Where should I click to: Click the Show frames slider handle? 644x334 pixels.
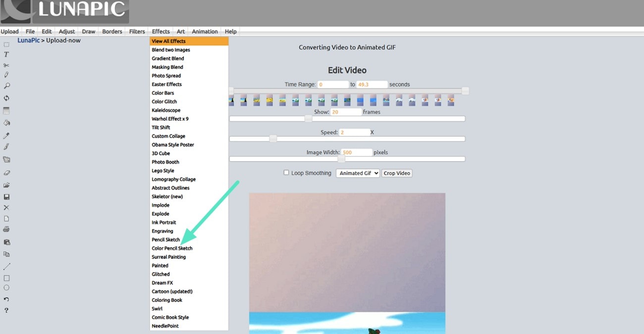coord(308,119)
